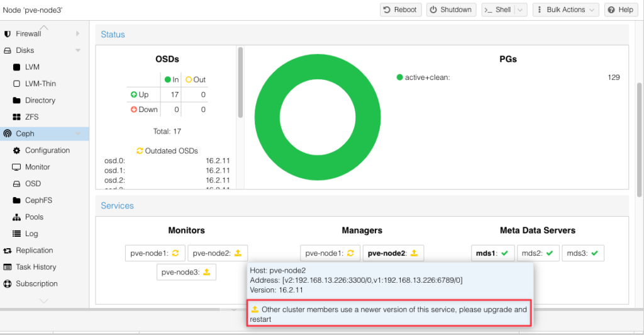Expand the Firewall submenu arrow
This screenshot has width=644, height=335.
[x=77, y=34]
